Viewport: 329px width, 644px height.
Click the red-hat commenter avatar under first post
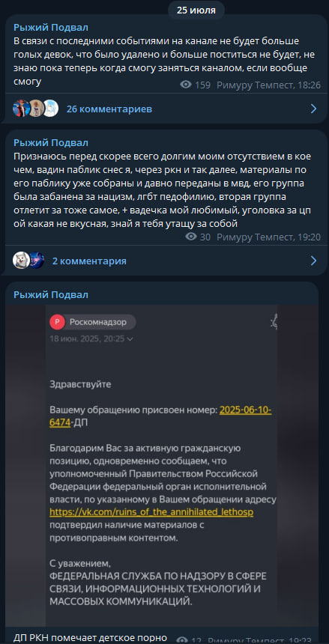20,109
